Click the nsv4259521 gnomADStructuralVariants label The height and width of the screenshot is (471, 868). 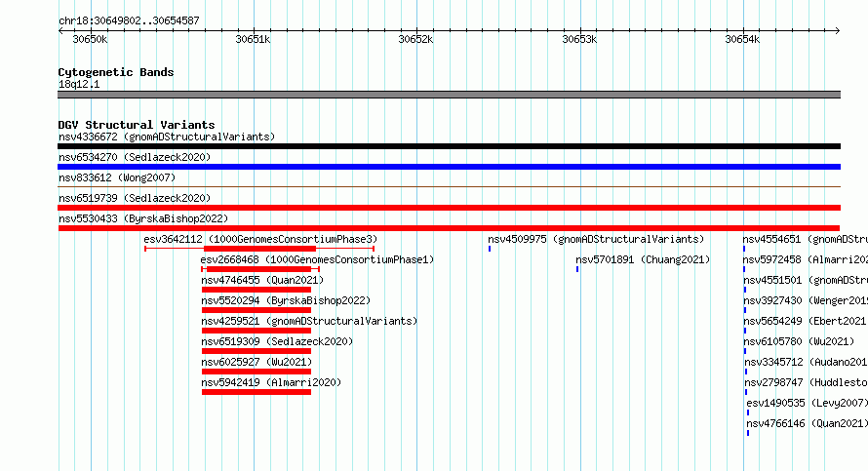(309, 321)
